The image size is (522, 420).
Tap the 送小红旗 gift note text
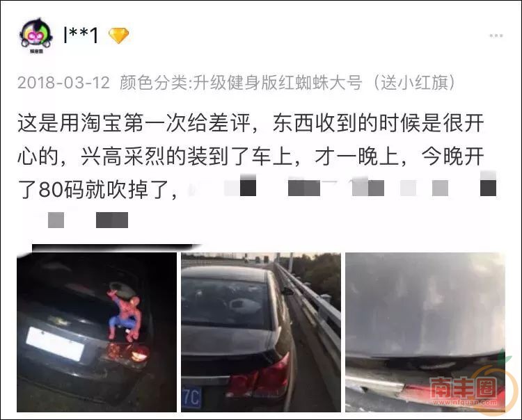[414, 83]
